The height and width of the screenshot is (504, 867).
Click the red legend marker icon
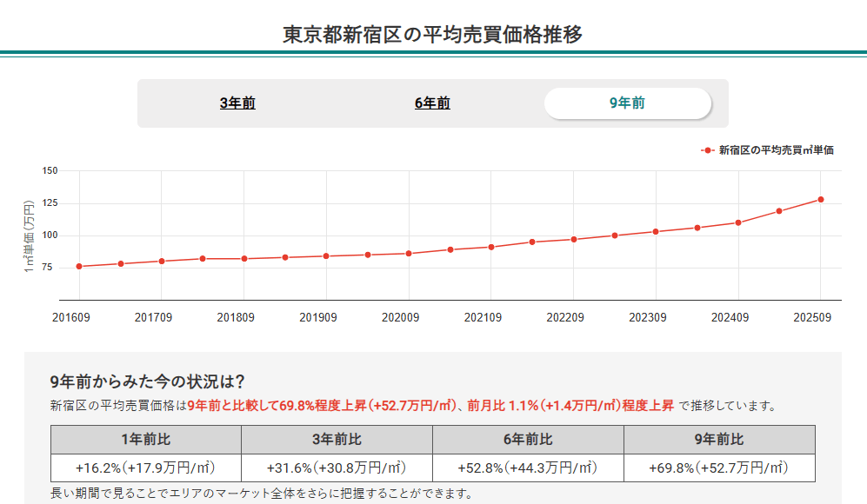(x=709, y=150)
